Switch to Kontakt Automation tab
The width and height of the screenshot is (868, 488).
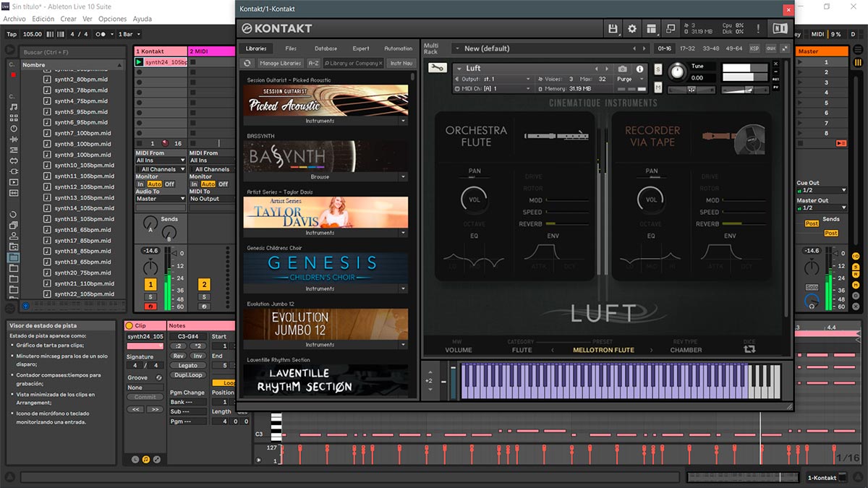click(x=399, y=48)
